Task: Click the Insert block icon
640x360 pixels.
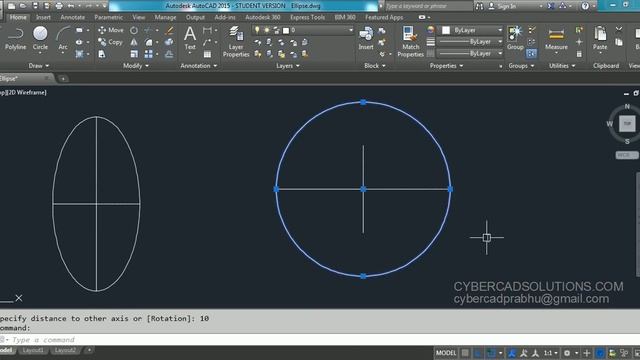Action: 366,38
